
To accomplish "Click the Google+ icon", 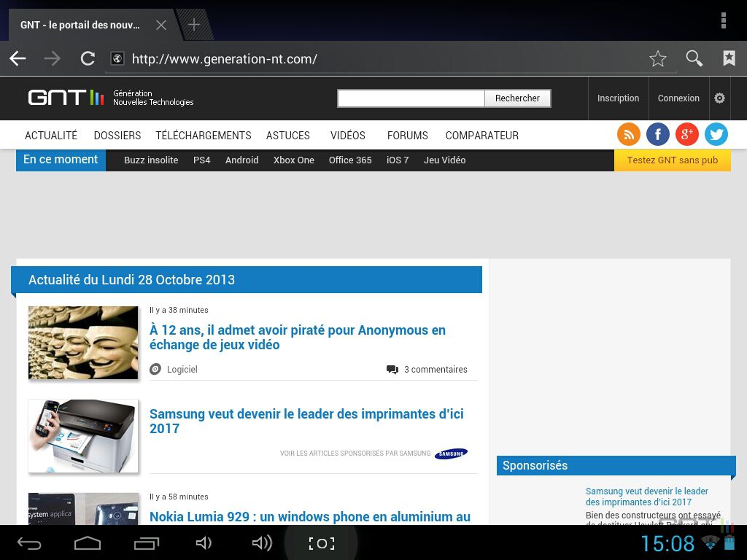I will click(686, 134).
